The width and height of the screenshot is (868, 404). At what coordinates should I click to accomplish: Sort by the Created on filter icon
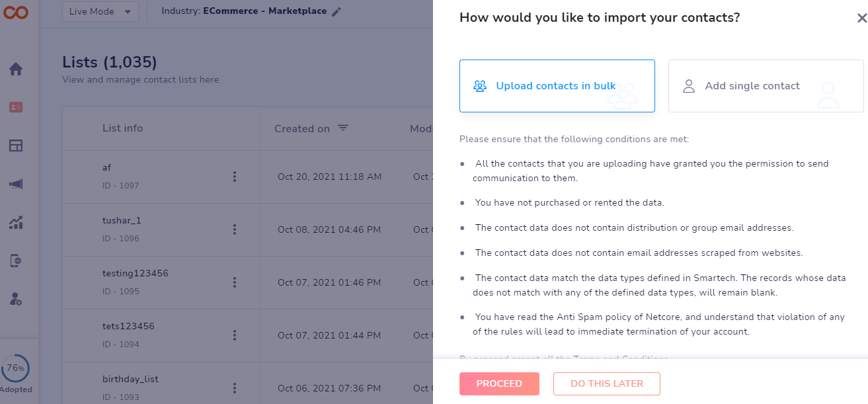coord(343,128)
